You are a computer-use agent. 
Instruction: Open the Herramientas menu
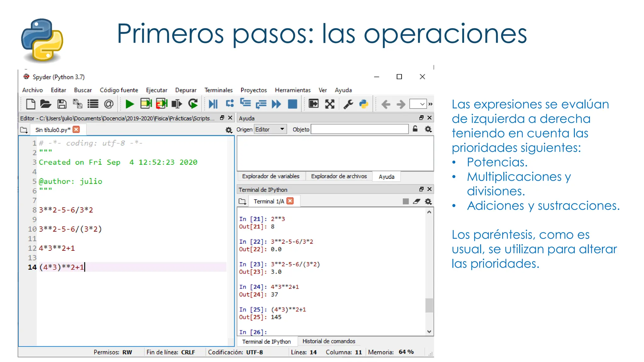[x=293, y=90]
